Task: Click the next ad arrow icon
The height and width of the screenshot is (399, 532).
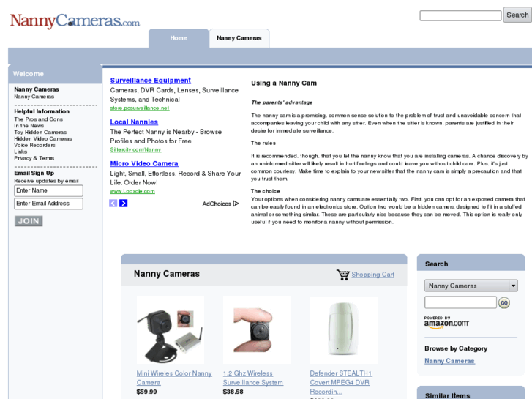Action: (123, 203)
